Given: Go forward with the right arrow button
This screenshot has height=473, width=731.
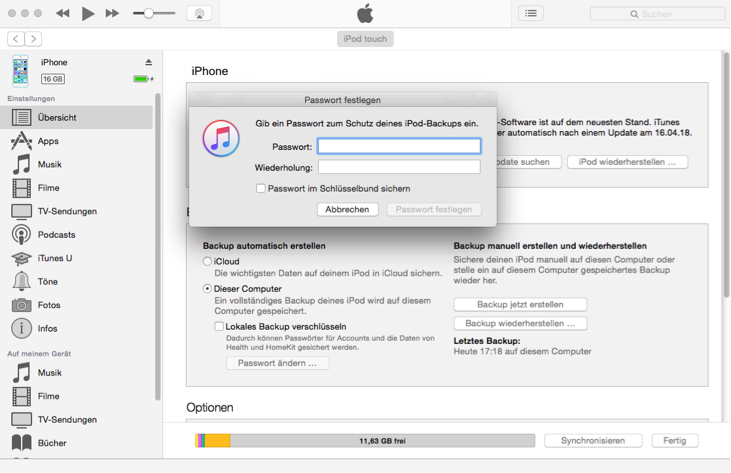Looking at the screenshot, I should click(x=33, y=39).
